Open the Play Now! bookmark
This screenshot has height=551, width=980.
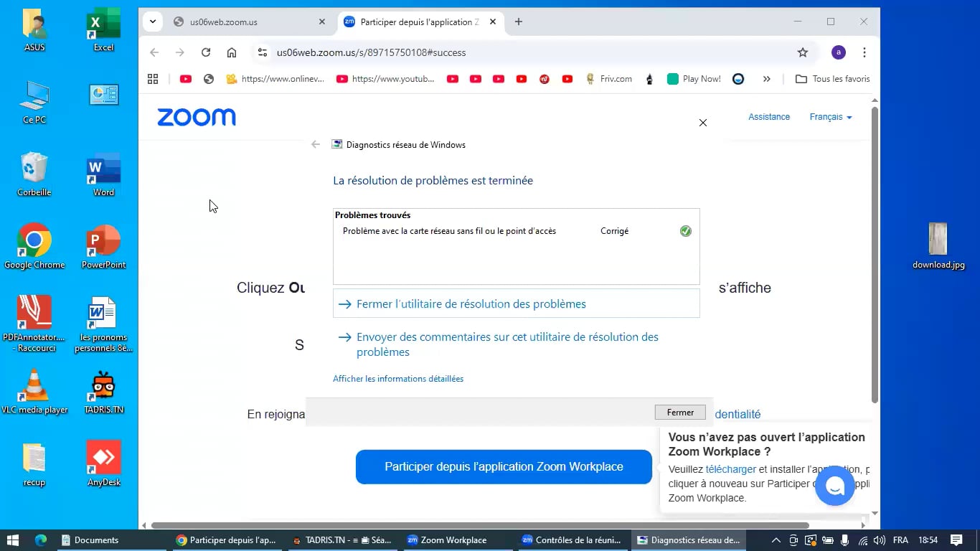click(x=694, y=79)
